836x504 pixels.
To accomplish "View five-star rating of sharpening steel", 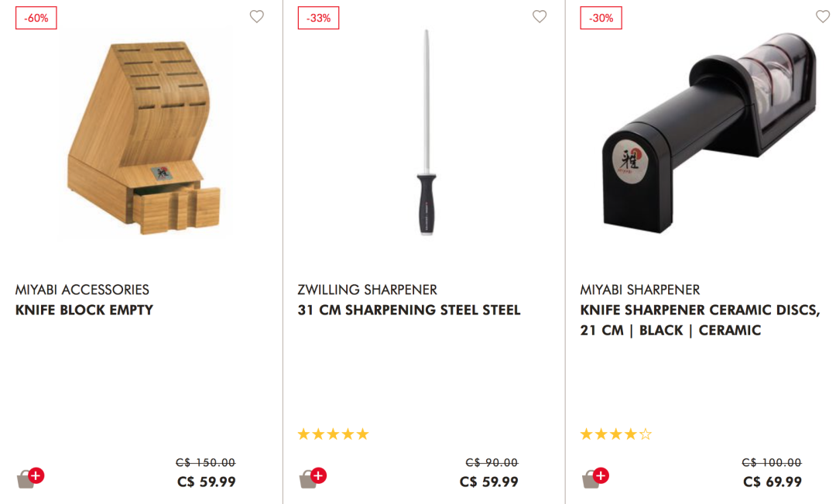I will pyautogui.click(x=333, y=434).
